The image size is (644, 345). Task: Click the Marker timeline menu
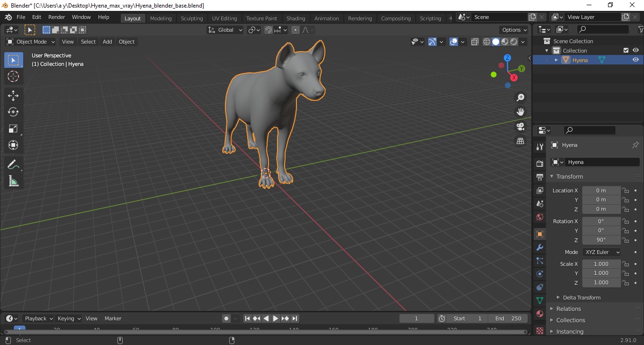coord(113,318)
